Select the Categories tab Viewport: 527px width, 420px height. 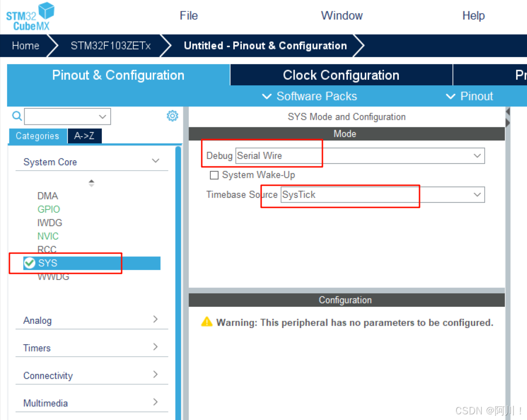pos(38,136)
